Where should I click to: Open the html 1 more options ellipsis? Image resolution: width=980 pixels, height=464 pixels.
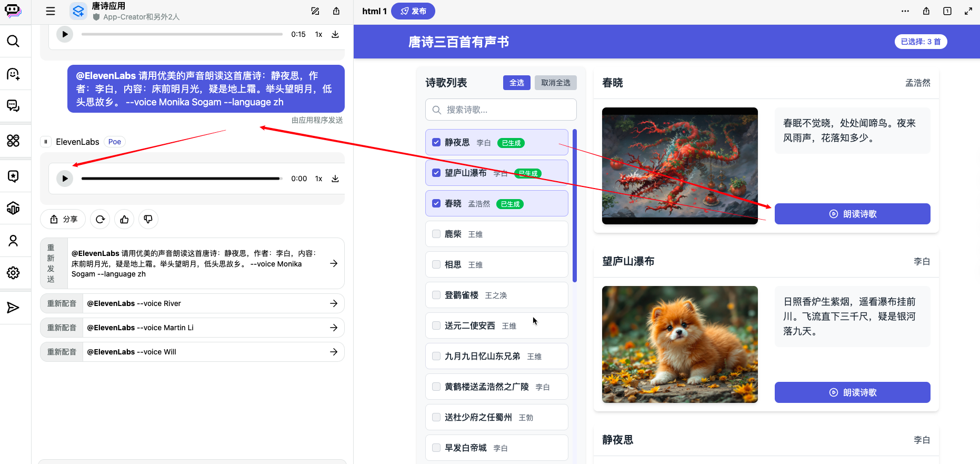pos(905,11)
